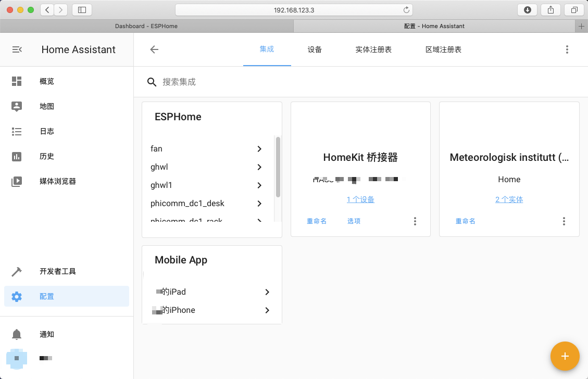Open the Overview (概览) dashboard icon
The height and width of the screenshot is (379, 588).
click(x=17, y=81)
